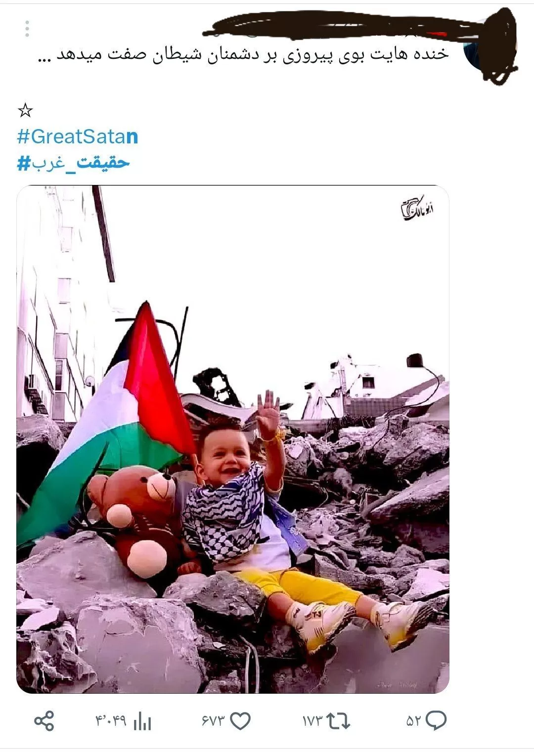Viewport: 534px width, 756px height.
Task: Click the star symbol under the text
Action: (25, 111)
